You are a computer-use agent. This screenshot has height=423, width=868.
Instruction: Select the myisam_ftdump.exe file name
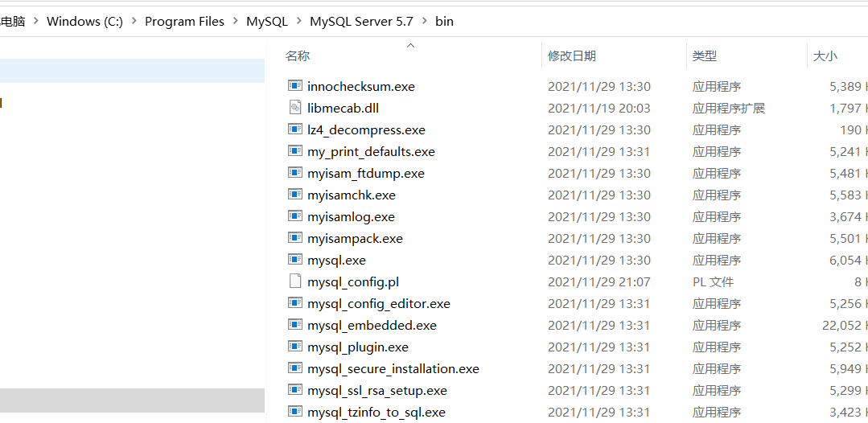[x=366, y=173]
